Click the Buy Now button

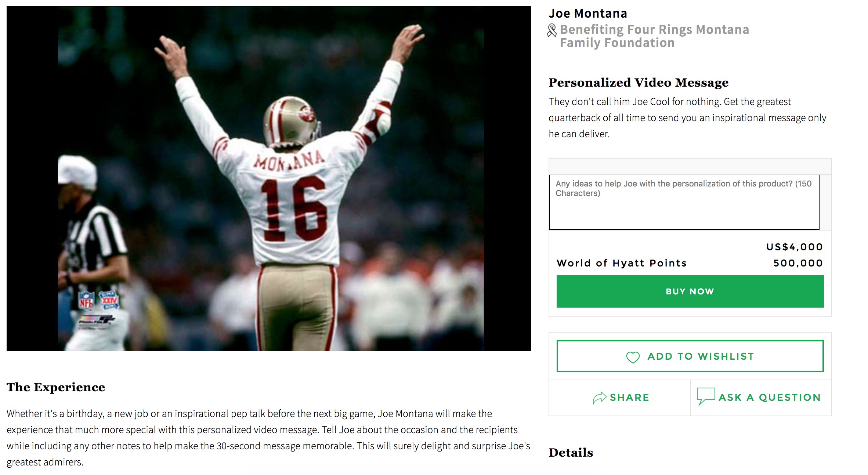(x=690, y=291)
